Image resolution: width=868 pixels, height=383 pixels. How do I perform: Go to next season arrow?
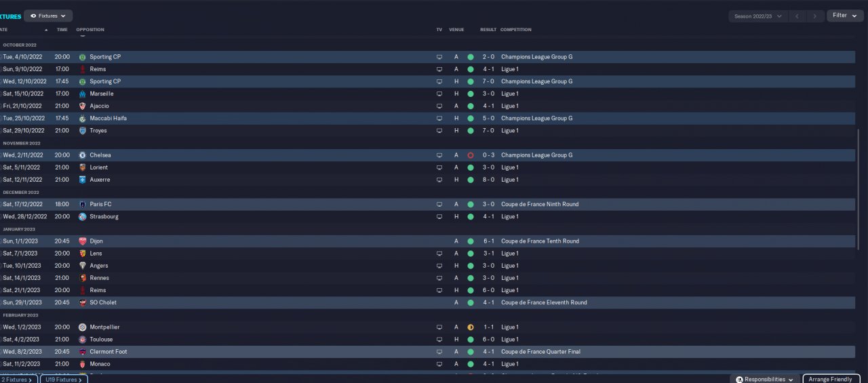(x=816, y=16)
